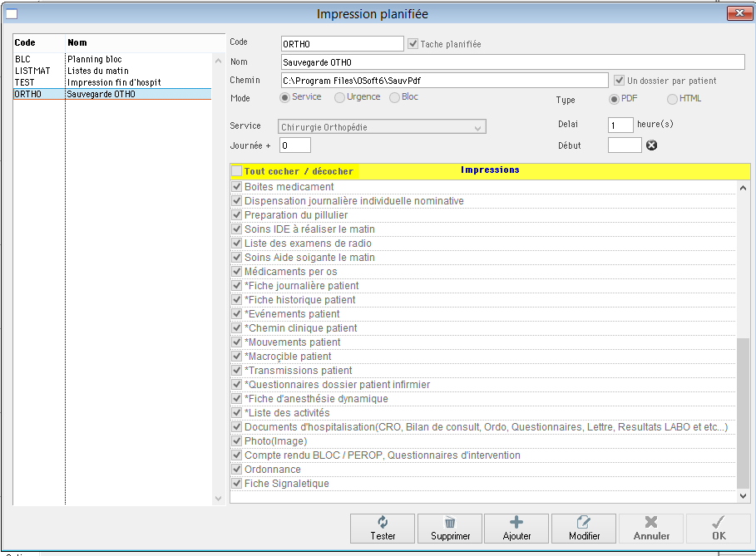Uncheck *Transmissions patient
Screen dimensions: 756x556
coord(237,370)
